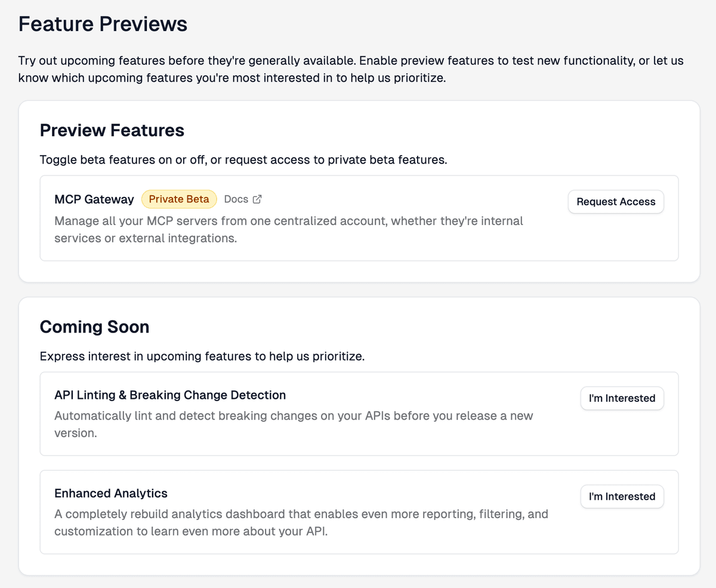Click the Coming Soon section heading
716x588 pixels.
(94, 327)
